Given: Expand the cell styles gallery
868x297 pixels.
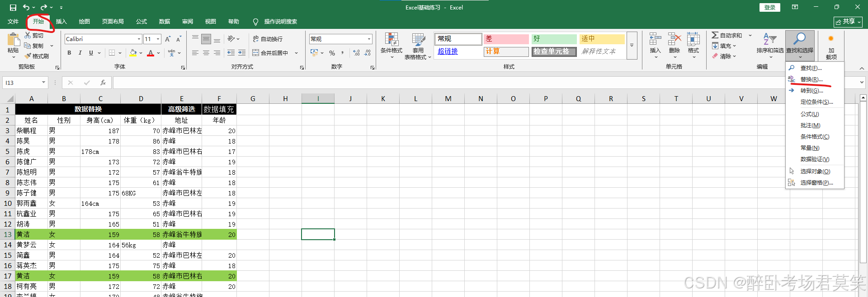Looking at the screenshot, I should coord(632,45).
